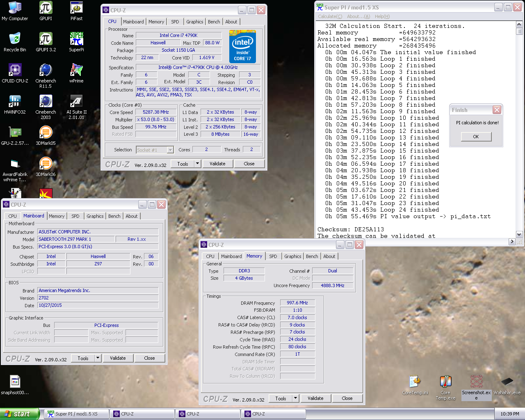
Task: Click the Start button
Action: pyautogui.click(x=19, y=414)
